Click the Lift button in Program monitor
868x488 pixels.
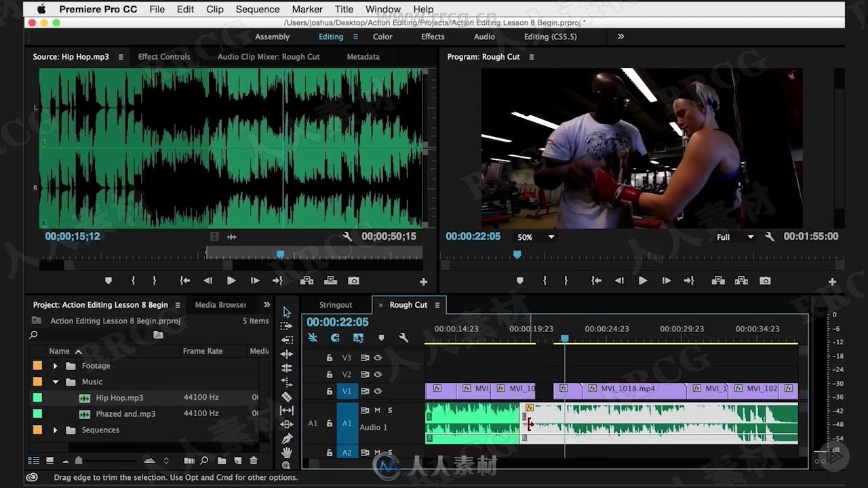(718, 281)
